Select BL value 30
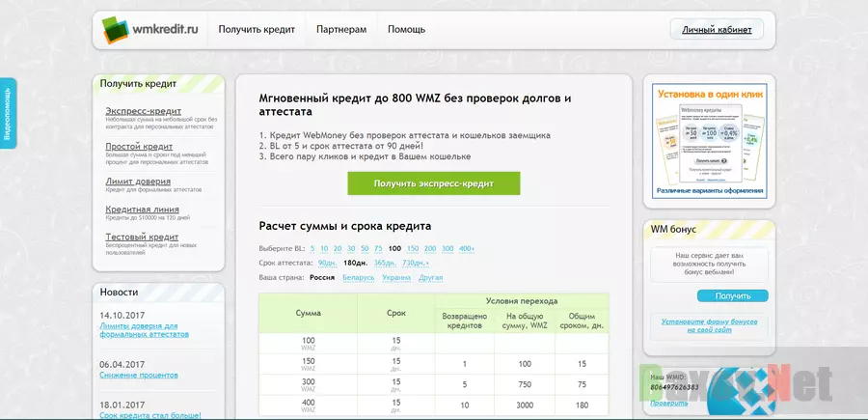The width and height of the screenshot is (868, 420). [x=351, y=248]
